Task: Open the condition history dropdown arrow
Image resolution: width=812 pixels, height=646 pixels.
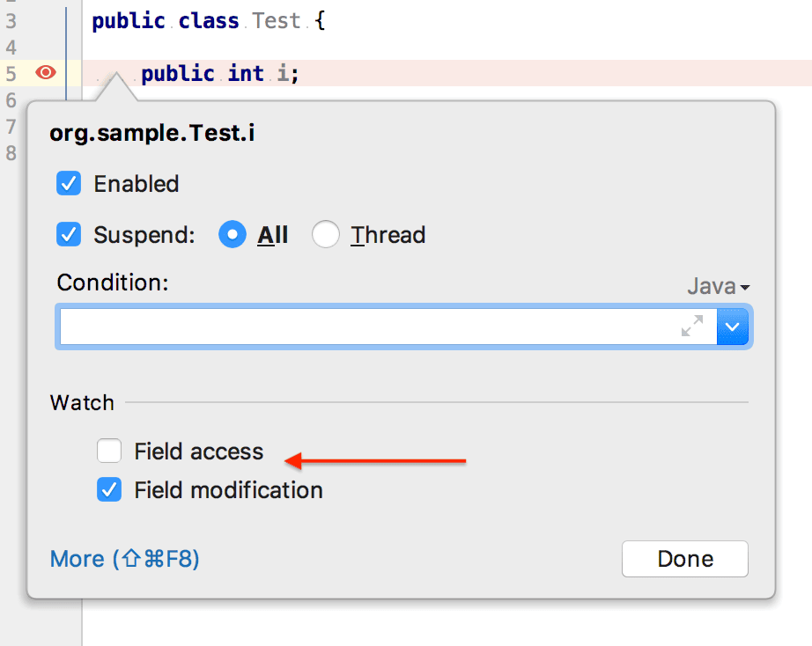Action: 732,327
